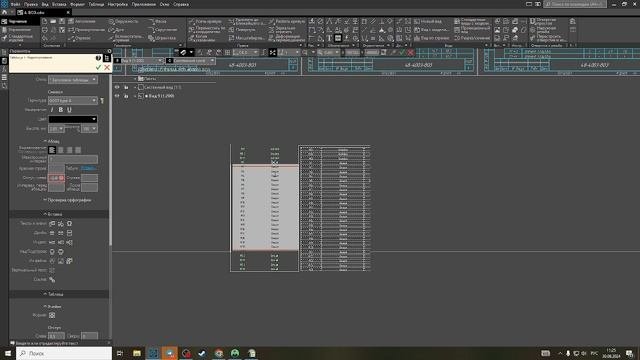Open the Вставка menu

coord(59,4)
